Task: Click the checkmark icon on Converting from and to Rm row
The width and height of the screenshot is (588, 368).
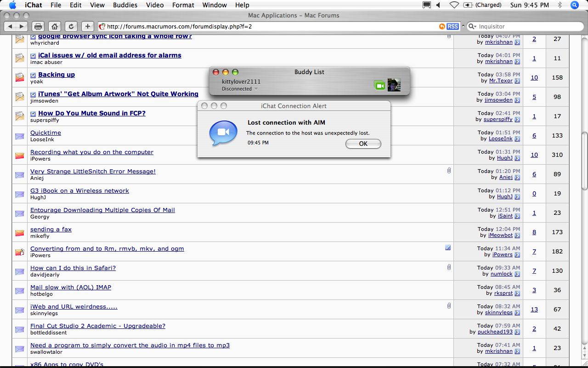Action: (448, 247)
